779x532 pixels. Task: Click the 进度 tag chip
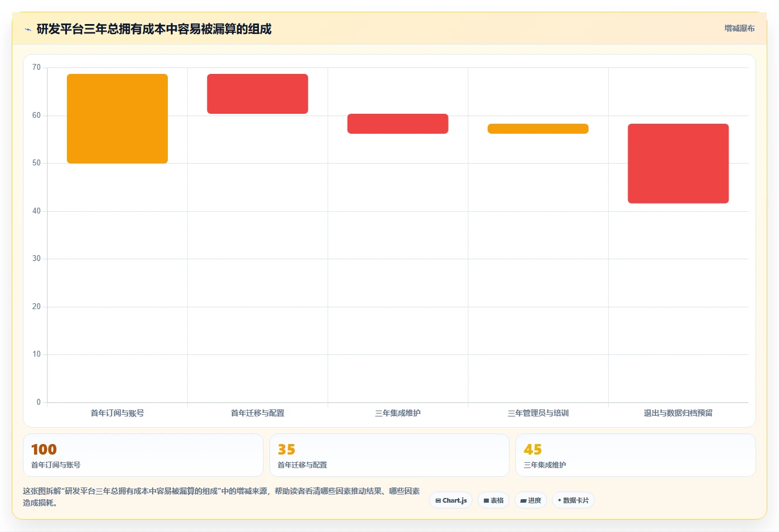[531, 500]
